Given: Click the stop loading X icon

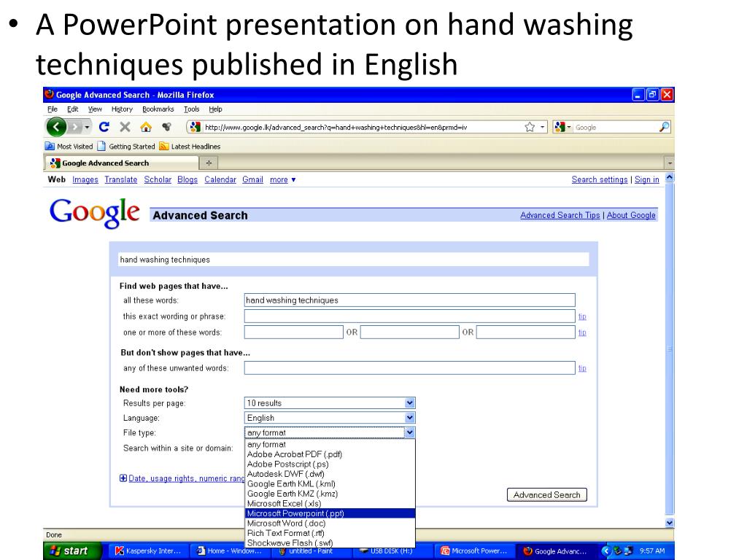Looking at the screenshot, I should [125, 127].
